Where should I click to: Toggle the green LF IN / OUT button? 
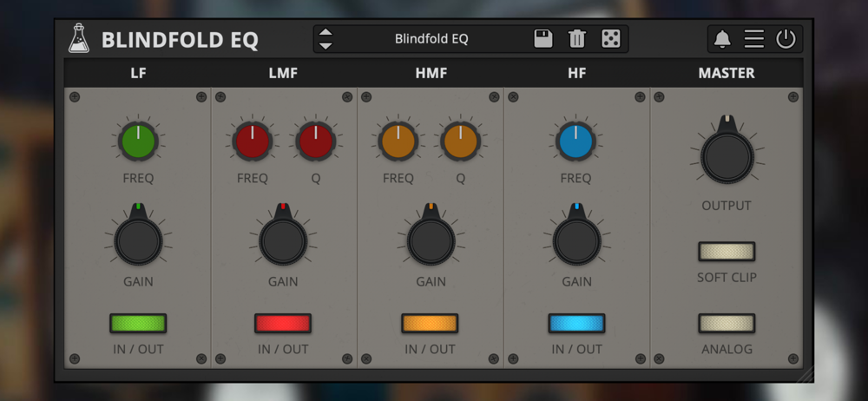138,324
